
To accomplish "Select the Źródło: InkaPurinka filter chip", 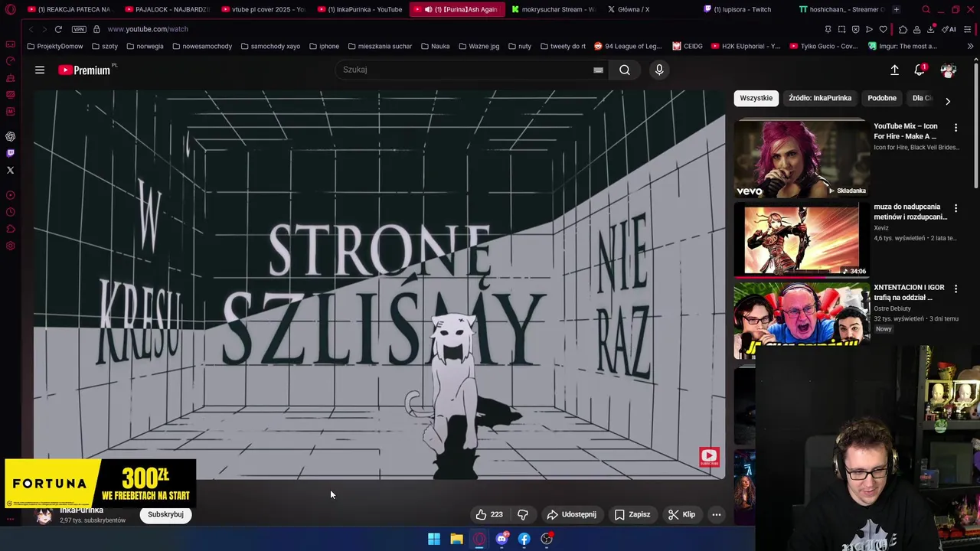I will tap(820, 98).
